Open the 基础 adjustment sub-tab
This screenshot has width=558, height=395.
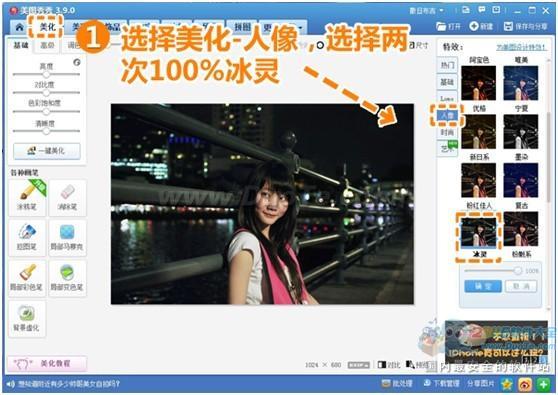[21, 45]
